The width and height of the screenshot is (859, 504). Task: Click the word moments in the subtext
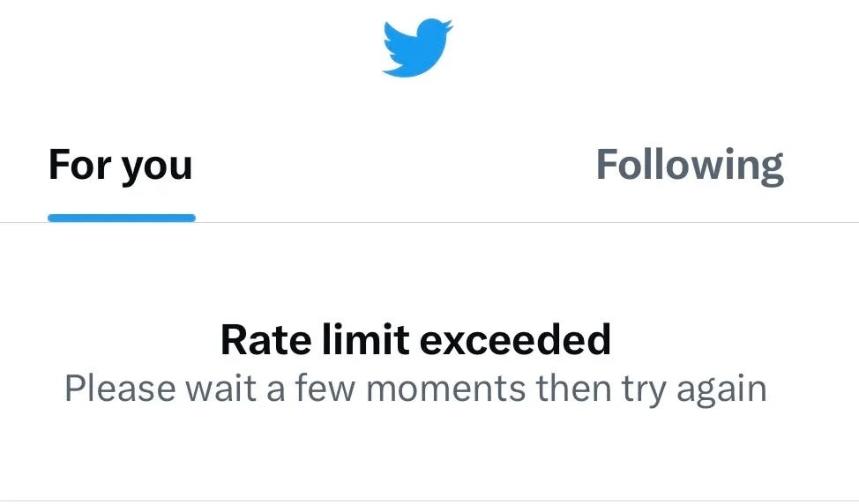[445, 389]
